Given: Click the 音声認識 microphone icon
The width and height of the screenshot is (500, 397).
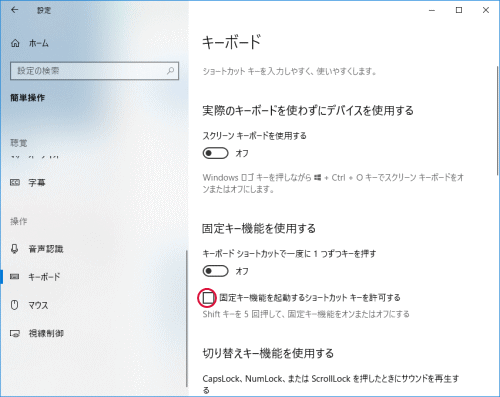Looking at the screenshot, I should coord(14,249).
